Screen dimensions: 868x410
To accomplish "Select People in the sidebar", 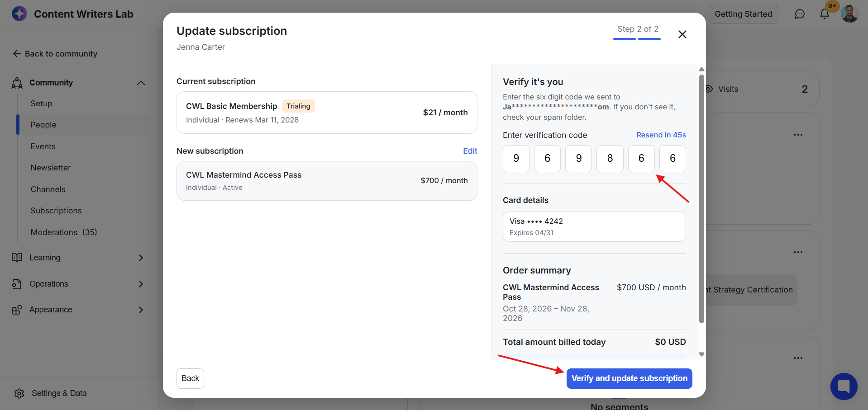I will click(x=84, y=125).
